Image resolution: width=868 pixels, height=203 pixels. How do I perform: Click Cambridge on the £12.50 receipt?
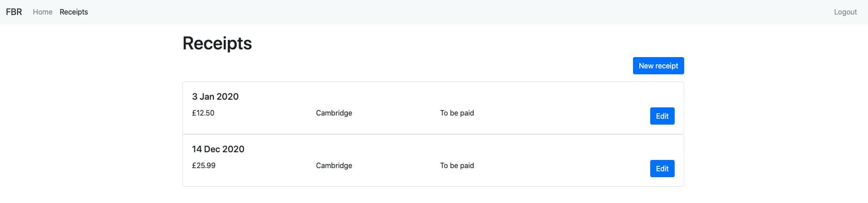pyautogui.click(x=334, y=113)
